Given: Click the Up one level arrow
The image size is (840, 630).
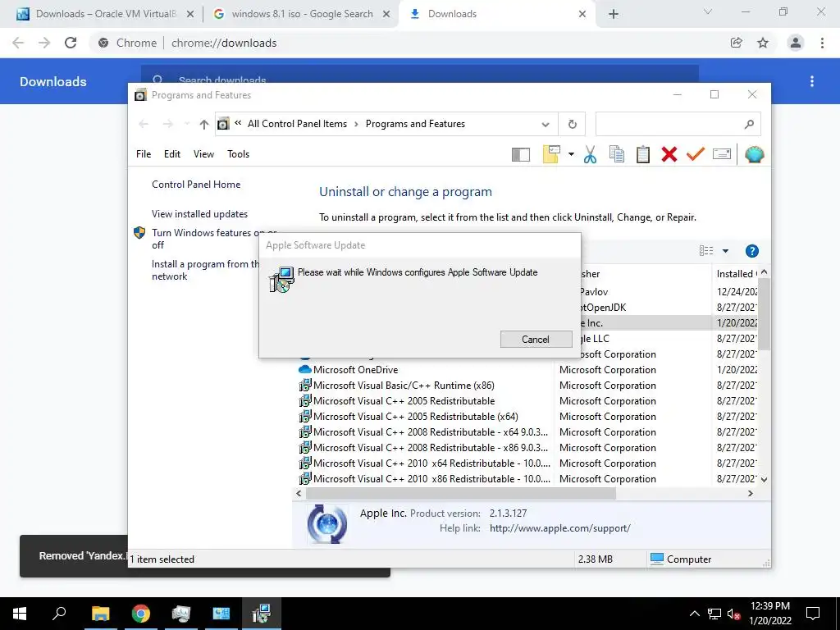Looking at the screenshot, I should point(203,125).
